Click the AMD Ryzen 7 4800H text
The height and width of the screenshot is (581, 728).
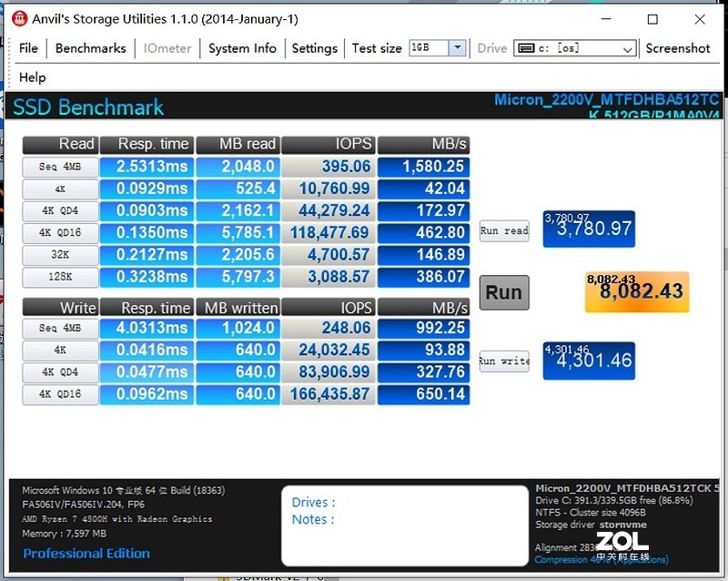point(117,519)
